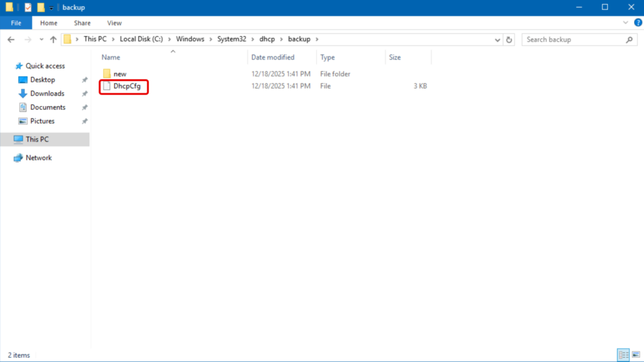644x362 pixels.
Task: Switch to Details view in status bar
Action: pyautogui.click(x=623, y=354)
